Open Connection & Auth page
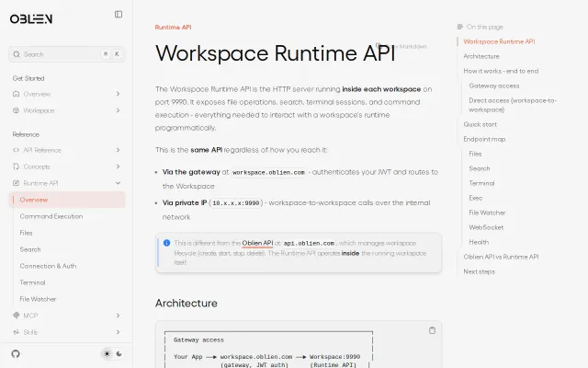 (x=48, y=266)
